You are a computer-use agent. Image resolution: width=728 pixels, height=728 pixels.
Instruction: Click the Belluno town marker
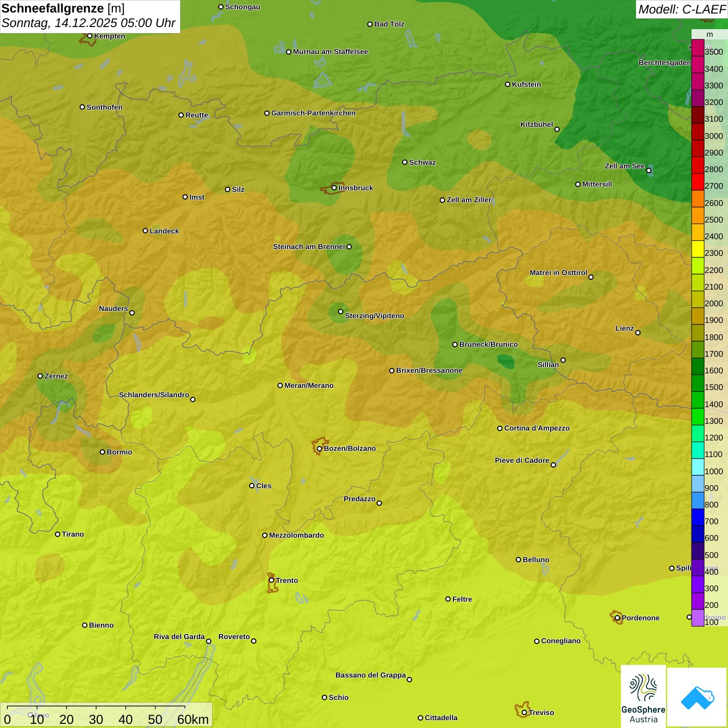pos(518,560)
